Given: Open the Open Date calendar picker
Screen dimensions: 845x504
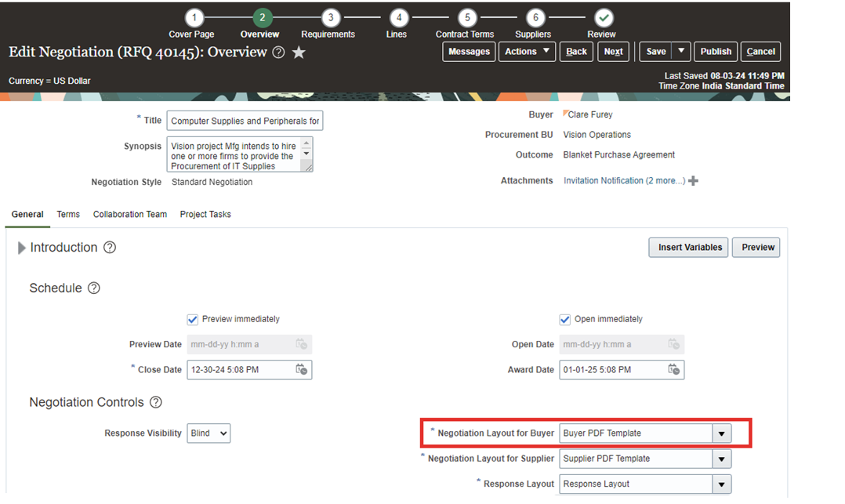Looking at the screenshot, I should (x=673, y=344).
